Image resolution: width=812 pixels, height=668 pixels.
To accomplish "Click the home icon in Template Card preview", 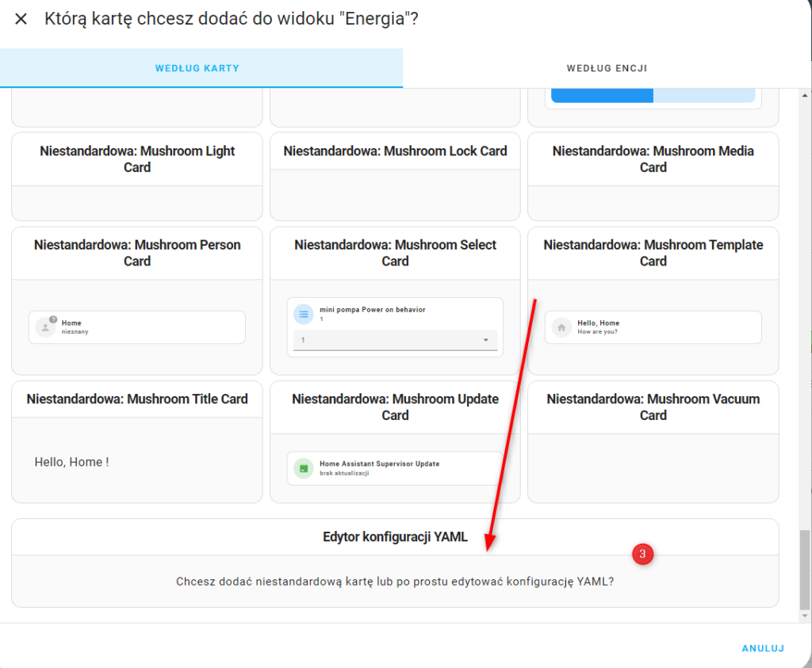I will point(561,327).
